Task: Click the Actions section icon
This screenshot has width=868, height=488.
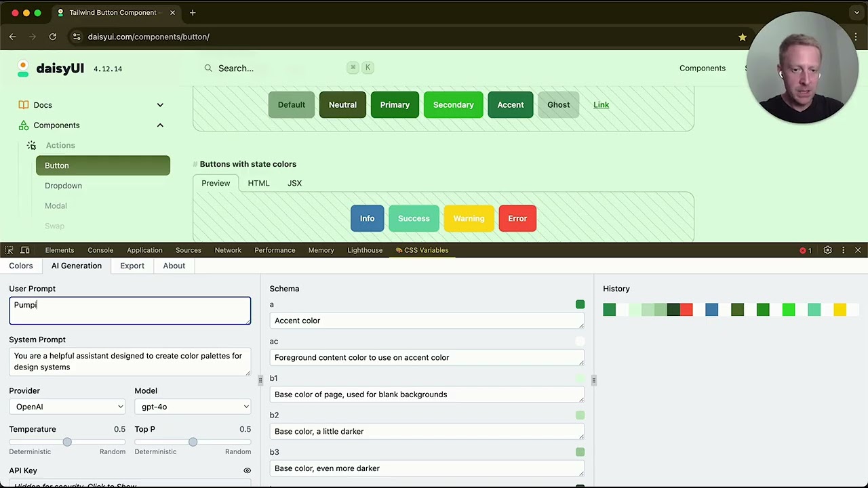Action: pyautogui.click(x=31, y=145)
